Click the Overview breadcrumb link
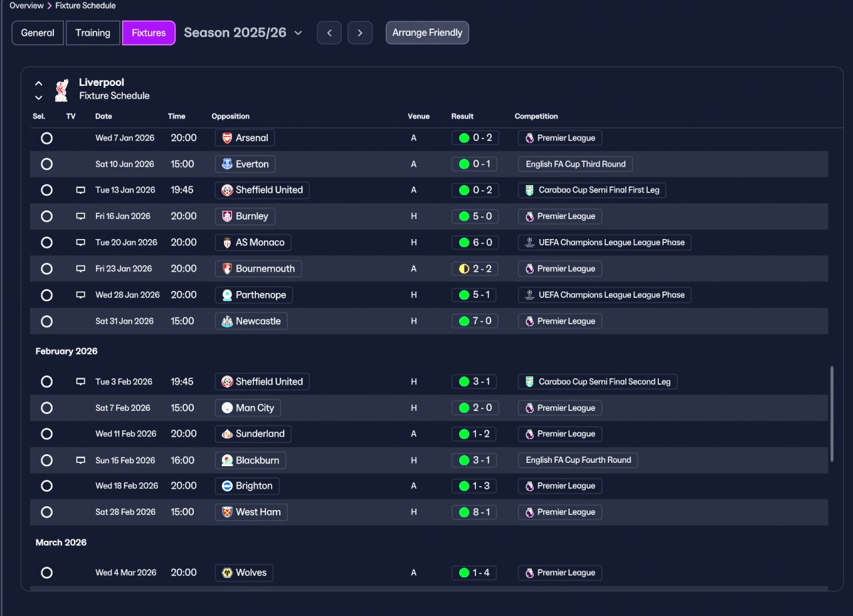Viewport: 853px width, 616px height. (27, 5)
